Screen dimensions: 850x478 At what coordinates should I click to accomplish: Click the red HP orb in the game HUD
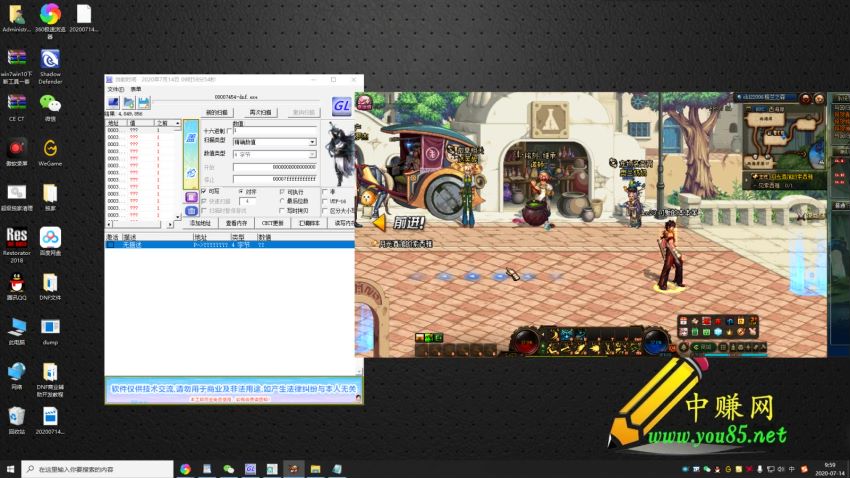click(526, 341)
